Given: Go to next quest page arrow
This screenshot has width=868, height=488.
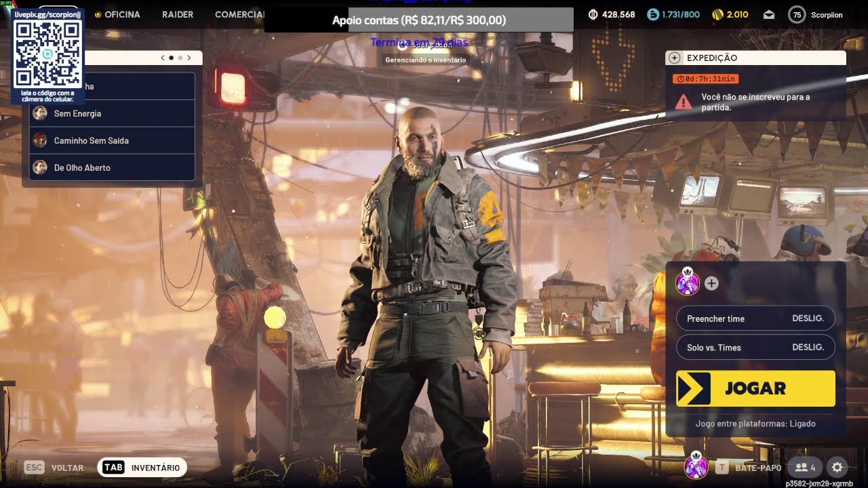Looking at the screenshot, I should tap(189, 58).
